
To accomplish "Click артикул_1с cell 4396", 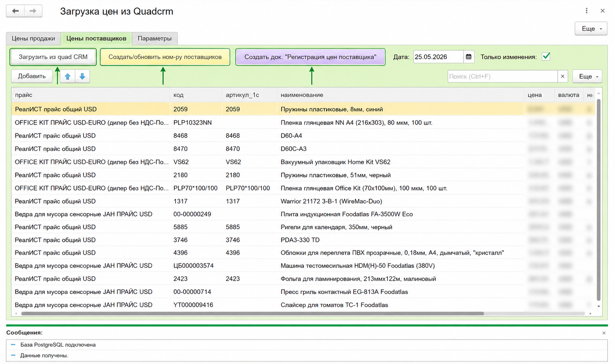I will (249, 253).
